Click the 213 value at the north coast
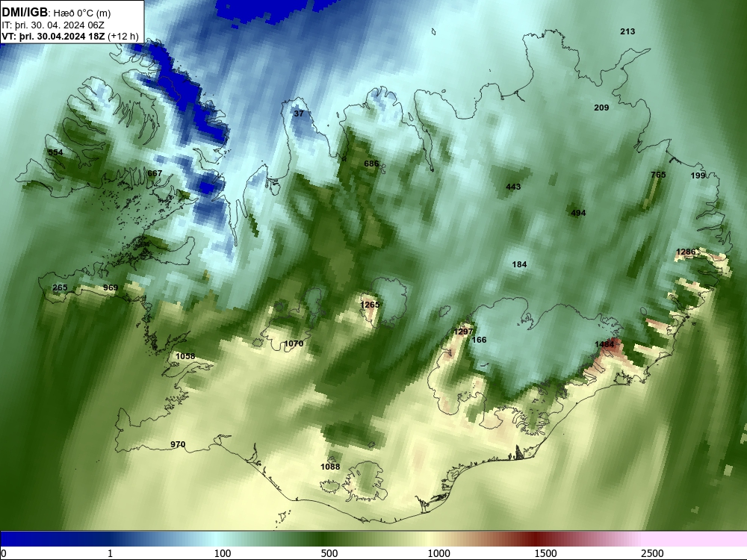 click(627, 31)
